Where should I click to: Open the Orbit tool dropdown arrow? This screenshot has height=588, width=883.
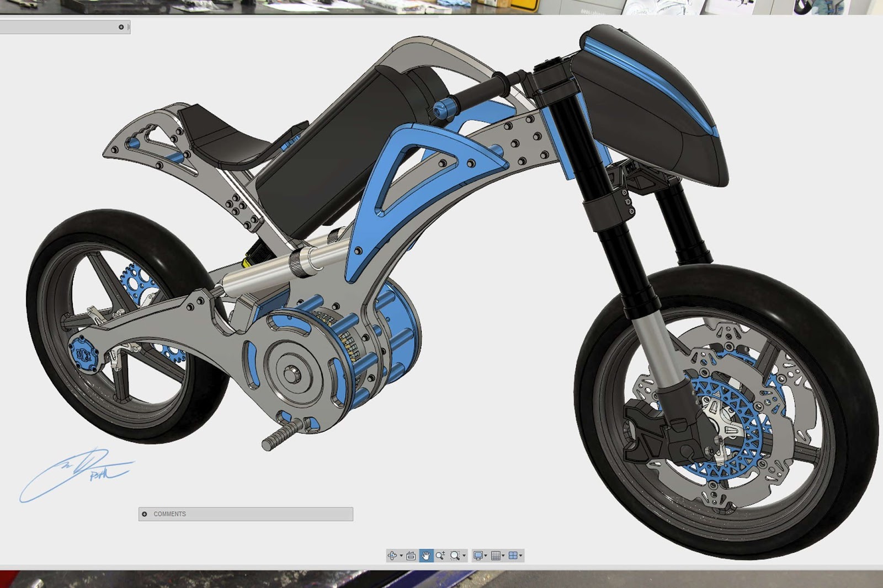click(401, 555)
